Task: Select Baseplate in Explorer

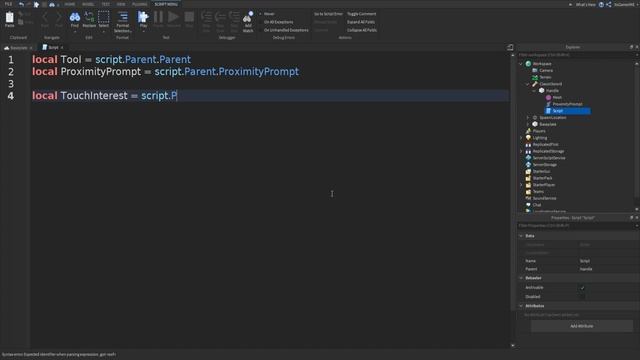Action: point(548,124)
